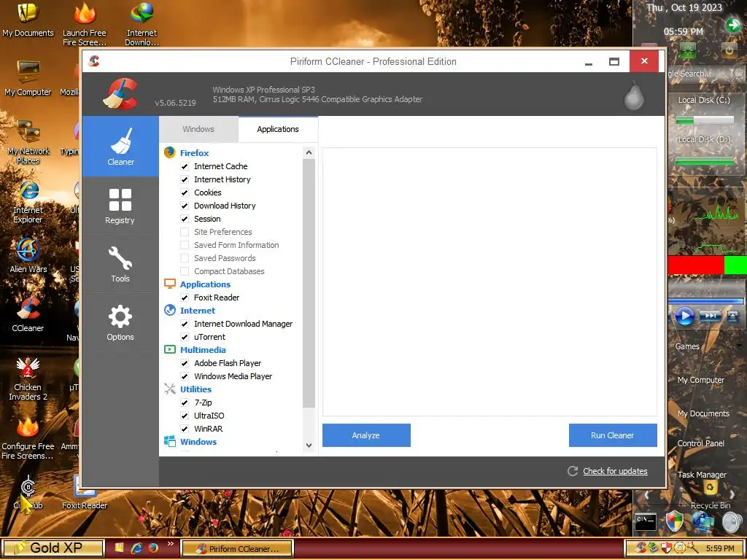Toggle Download History checkbox
Viewport: 747px width, 560px height.
click(x=185, y=206)
